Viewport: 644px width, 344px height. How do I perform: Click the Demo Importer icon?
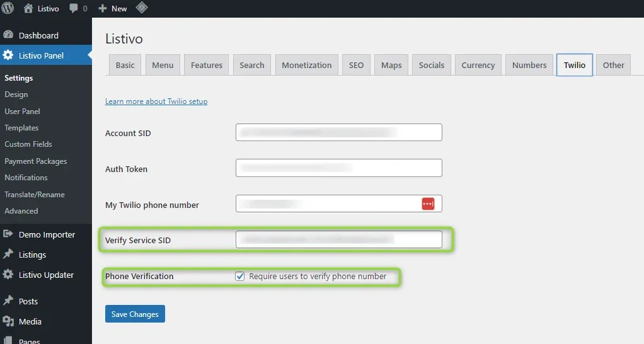pos(8,234)
